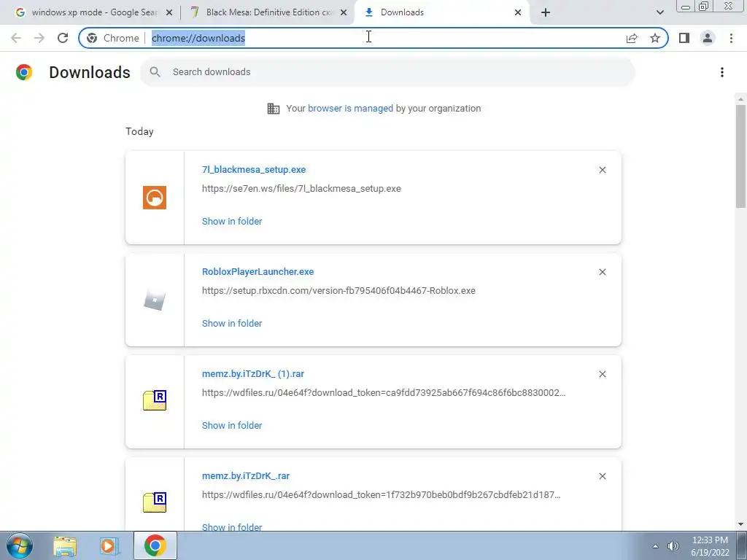Click the Black Mesa setup file icon
Viewport: 747px width, 560px height.
coord(155,197)
